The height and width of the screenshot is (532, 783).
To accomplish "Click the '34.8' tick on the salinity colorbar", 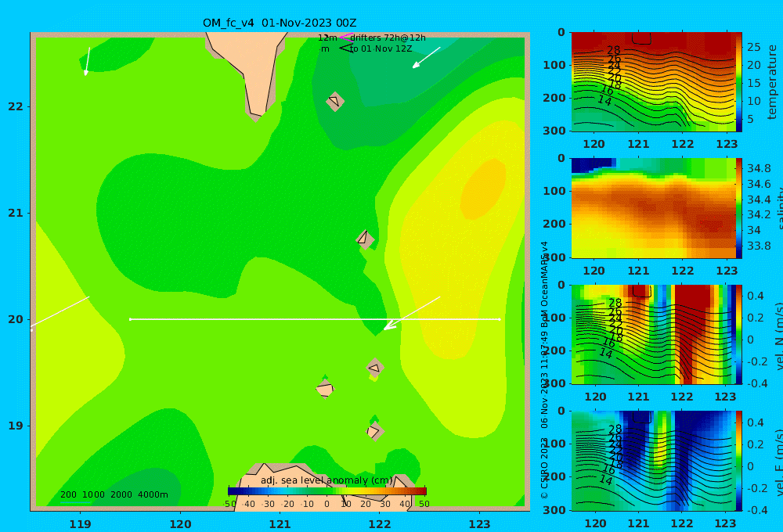I will (x=759, y=168).
